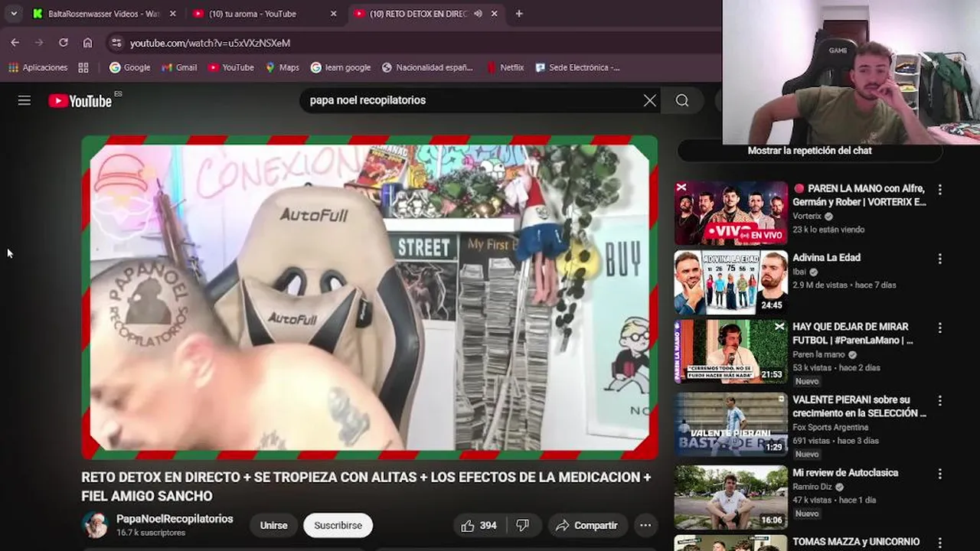980x551 pixels.
Task: Open options menu for VALENTE PIERANI video
Action: [x=939, y=401]
